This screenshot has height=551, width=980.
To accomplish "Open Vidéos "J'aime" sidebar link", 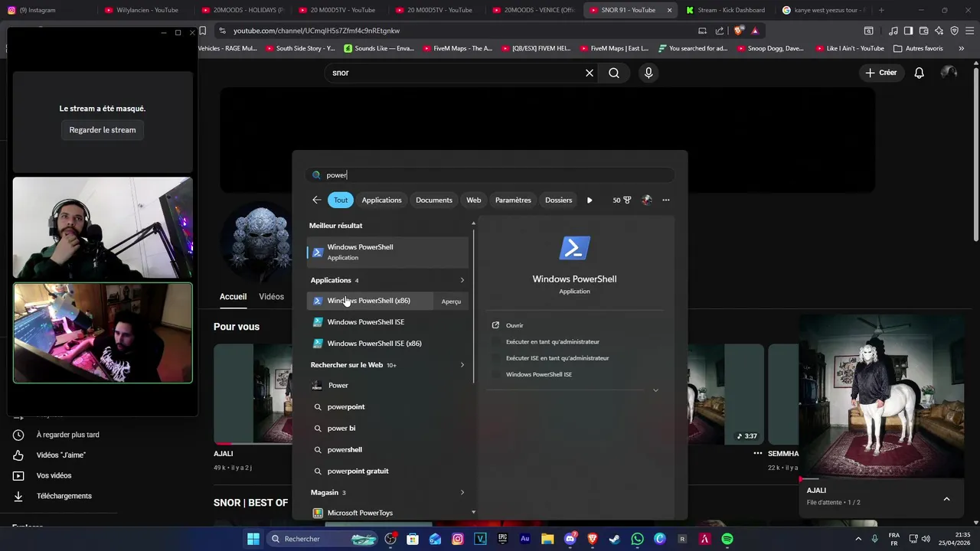I will click(x=61, y=455).
